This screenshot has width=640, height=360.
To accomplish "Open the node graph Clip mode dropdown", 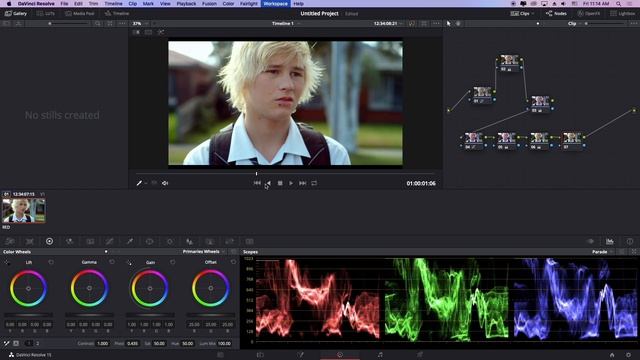I will (x=574, y=24).
